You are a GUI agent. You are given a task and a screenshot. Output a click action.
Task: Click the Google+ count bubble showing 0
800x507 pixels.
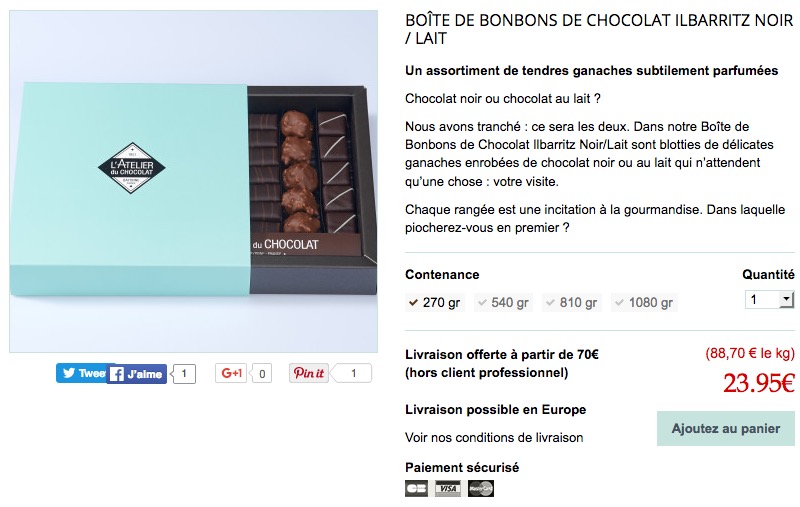coord(262,373)
